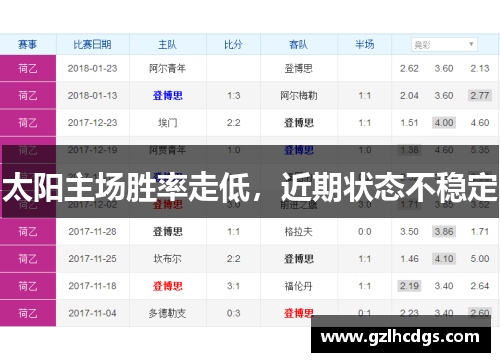
Task: Click home team 坎布尔
Action: pos(167,259)
